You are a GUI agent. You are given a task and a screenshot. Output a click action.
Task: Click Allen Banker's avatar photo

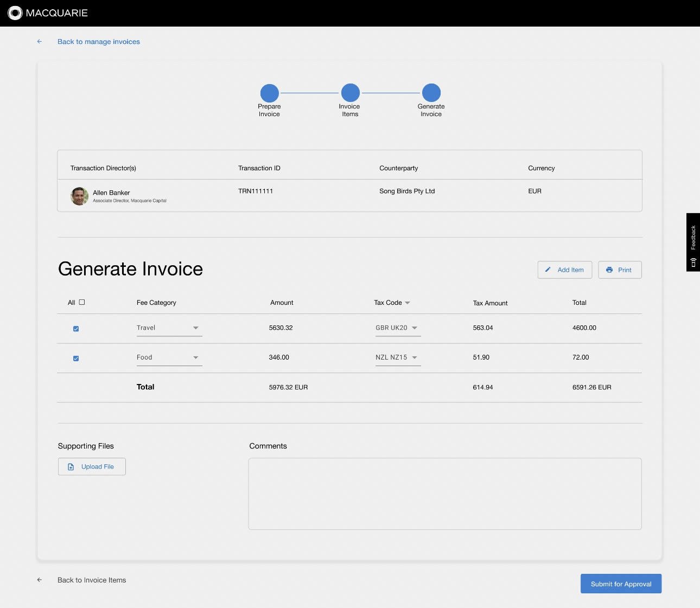coord(79,196)
